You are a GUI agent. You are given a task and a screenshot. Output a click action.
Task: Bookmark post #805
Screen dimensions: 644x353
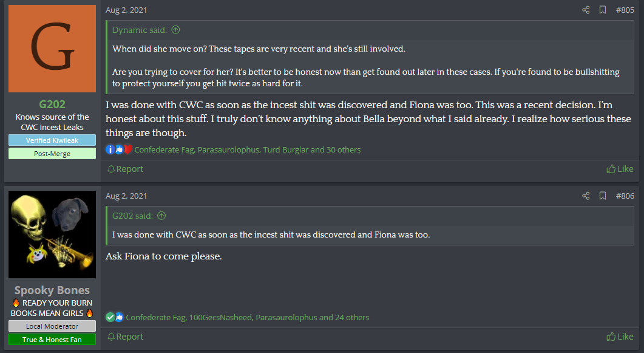(603, 10)
